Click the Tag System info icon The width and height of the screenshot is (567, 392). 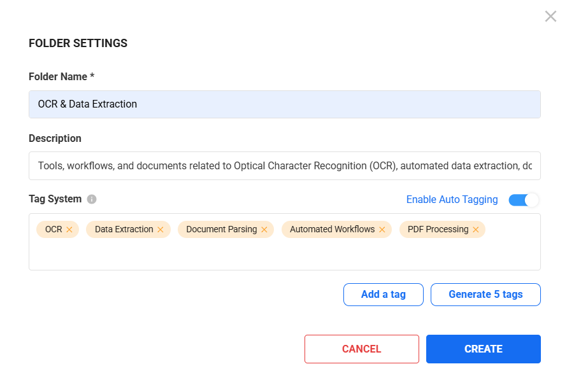92,199
